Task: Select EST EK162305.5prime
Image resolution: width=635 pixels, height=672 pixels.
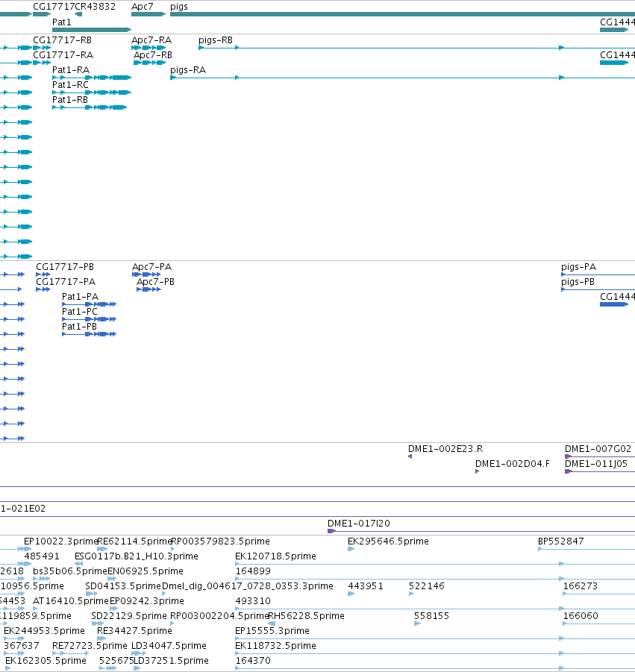Action: click(7, 668)
